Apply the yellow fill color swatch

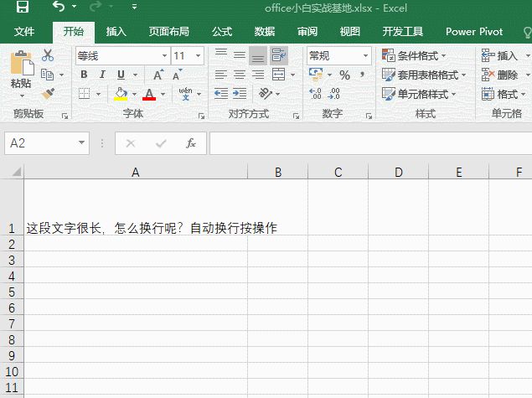tap(121, 95)
